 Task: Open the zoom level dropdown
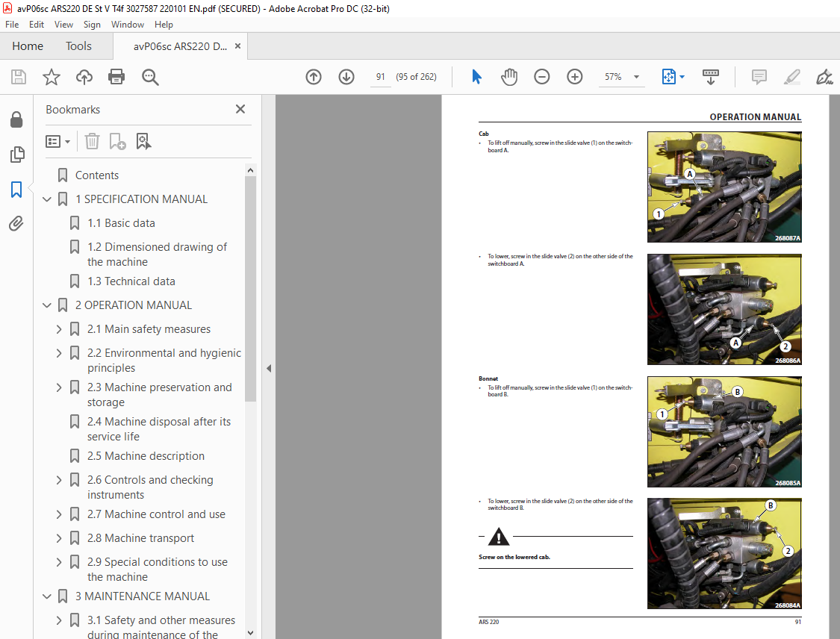coord(636,77)
